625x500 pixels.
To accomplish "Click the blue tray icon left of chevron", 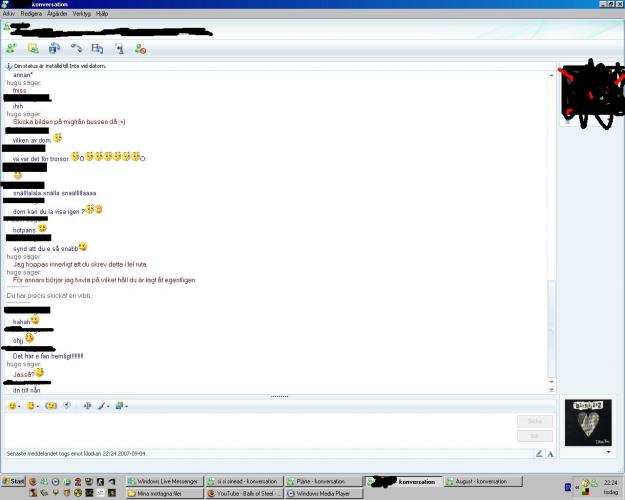I will coord(568,487).
